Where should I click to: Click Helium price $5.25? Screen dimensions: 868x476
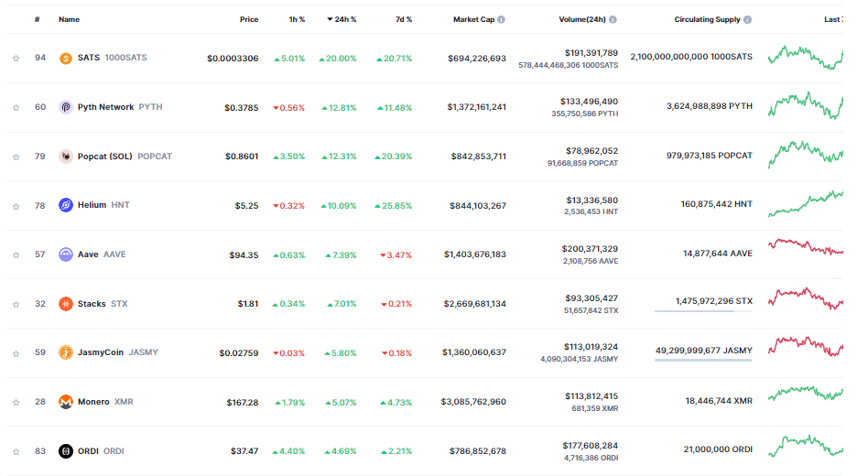247,206
